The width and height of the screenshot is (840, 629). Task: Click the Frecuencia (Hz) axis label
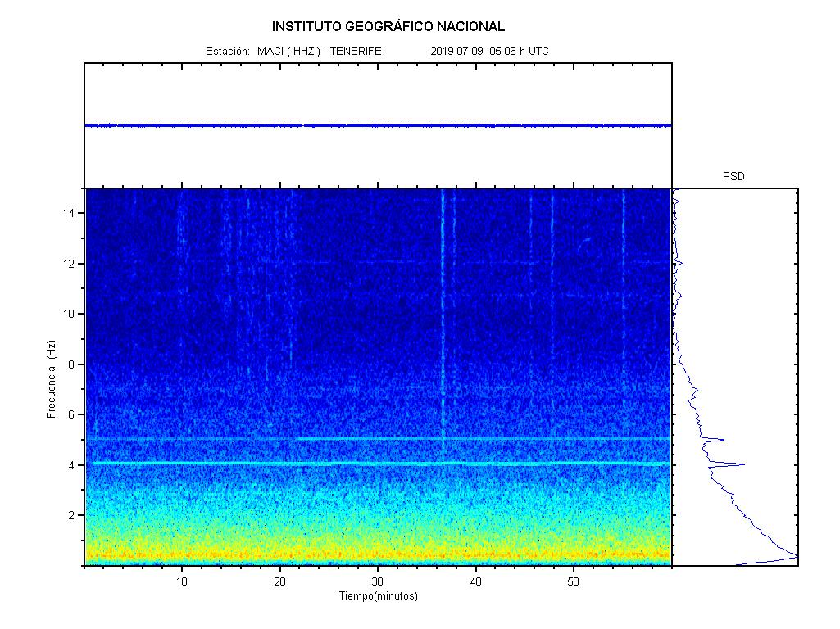tap(52, 379)
